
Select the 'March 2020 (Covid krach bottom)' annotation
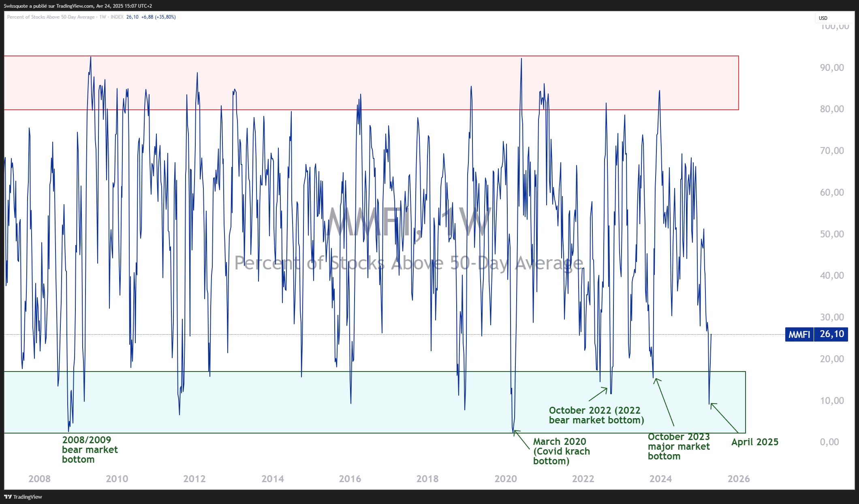coord(562,451)
